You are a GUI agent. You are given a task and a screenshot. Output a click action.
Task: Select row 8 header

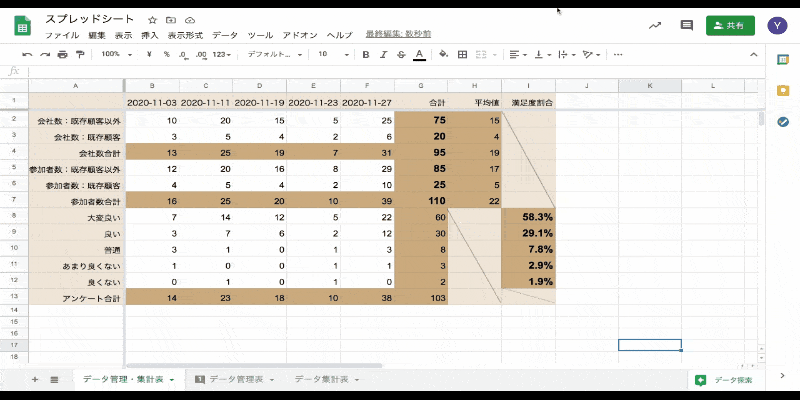pos(14,216)
